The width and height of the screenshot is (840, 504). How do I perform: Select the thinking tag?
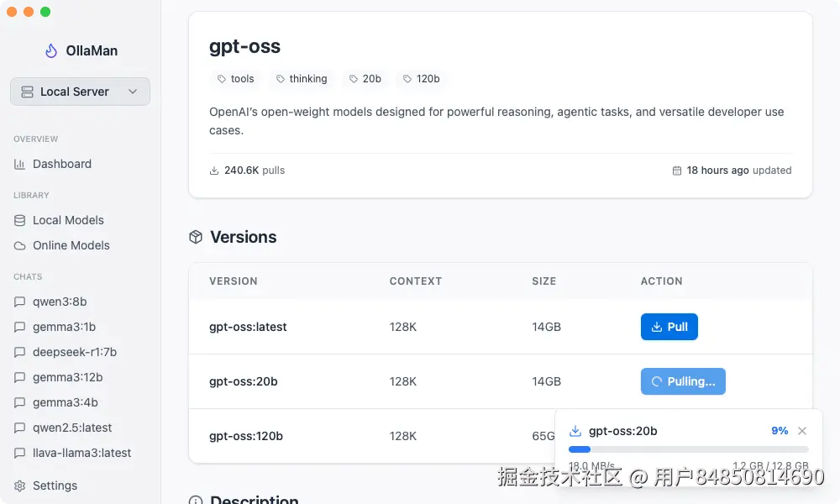tap(301, 79)
